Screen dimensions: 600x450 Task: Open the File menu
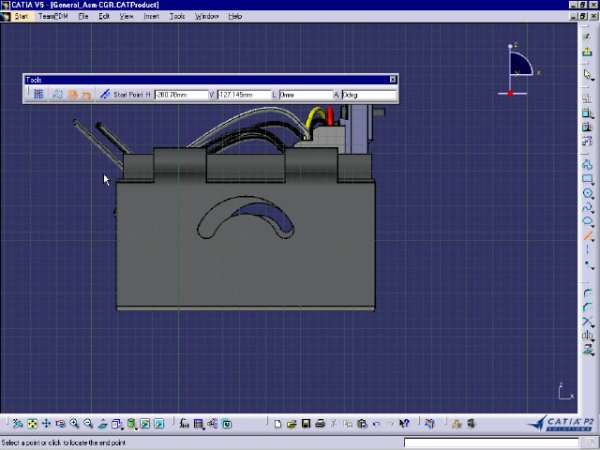(83, 16)
